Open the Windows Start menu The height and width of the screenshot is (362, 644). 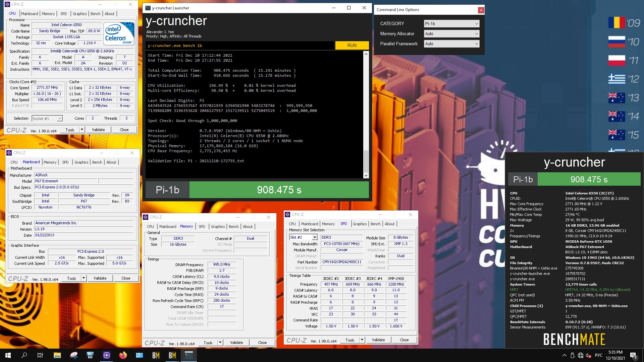click(8, 355)
